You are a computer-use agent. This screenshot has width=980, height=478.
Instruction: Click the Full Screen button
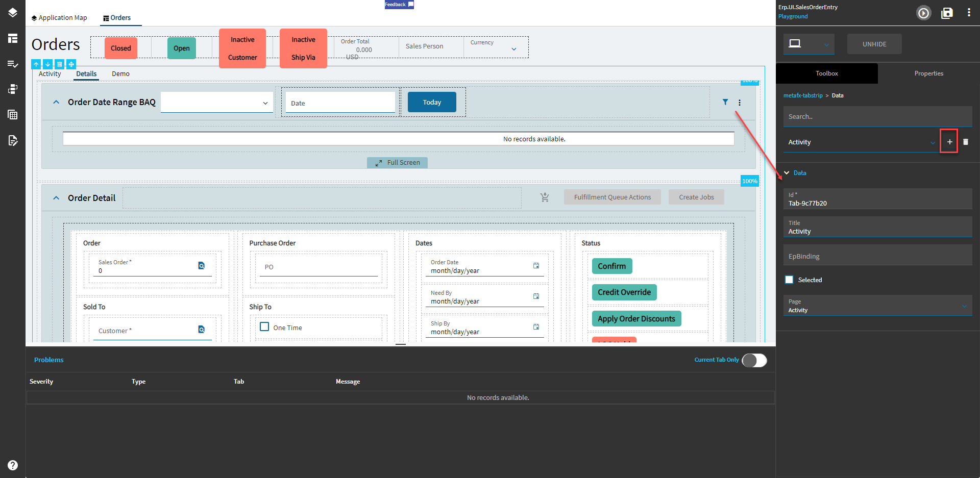[x=397, y=163]
